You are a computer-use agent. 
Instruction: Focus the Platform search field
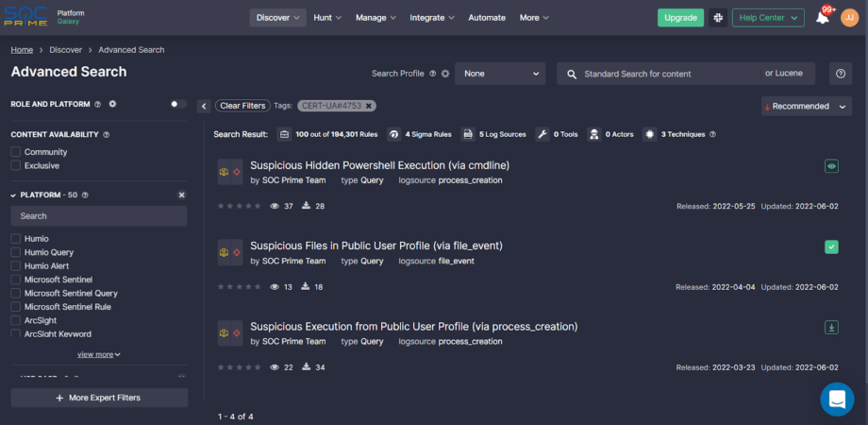click(x=99, y=216)
